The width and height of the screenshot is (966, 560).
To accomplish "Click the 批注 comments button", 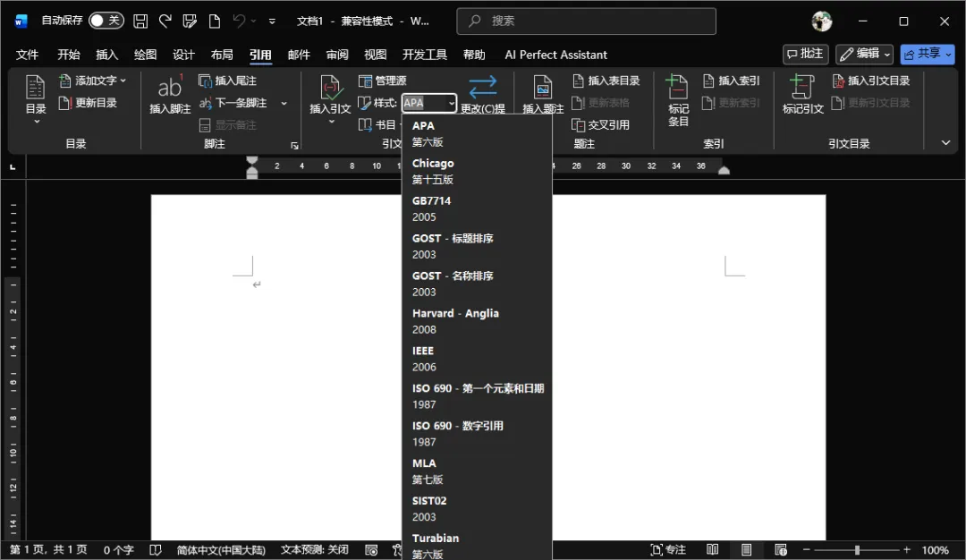I will point(805,55).
